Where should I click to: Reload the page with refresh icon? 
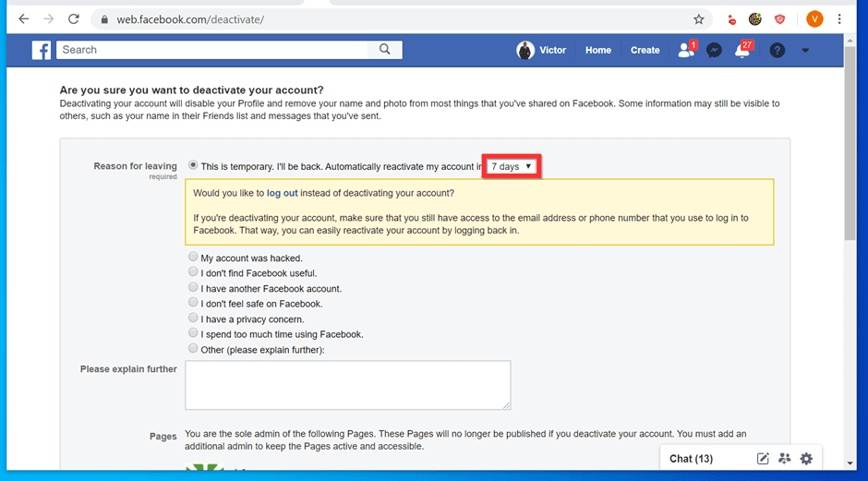[74, 19]
